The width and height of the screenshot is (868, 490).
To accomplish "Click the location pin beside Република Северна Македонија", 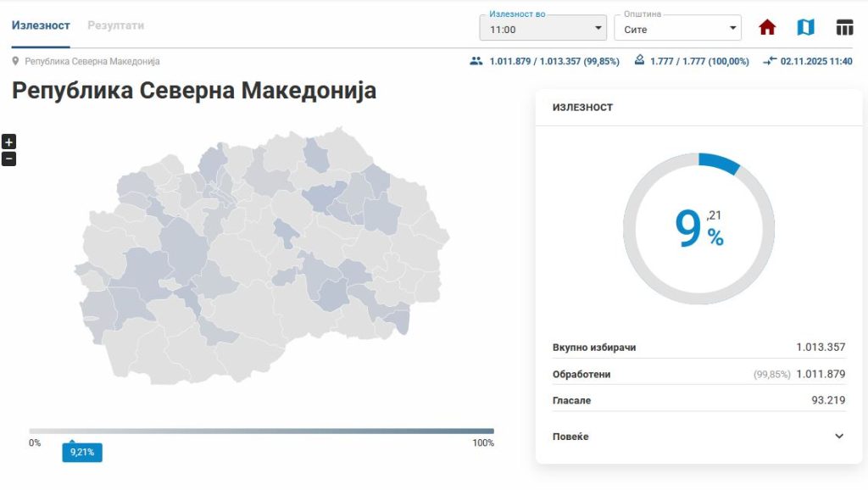I will 14,61.
